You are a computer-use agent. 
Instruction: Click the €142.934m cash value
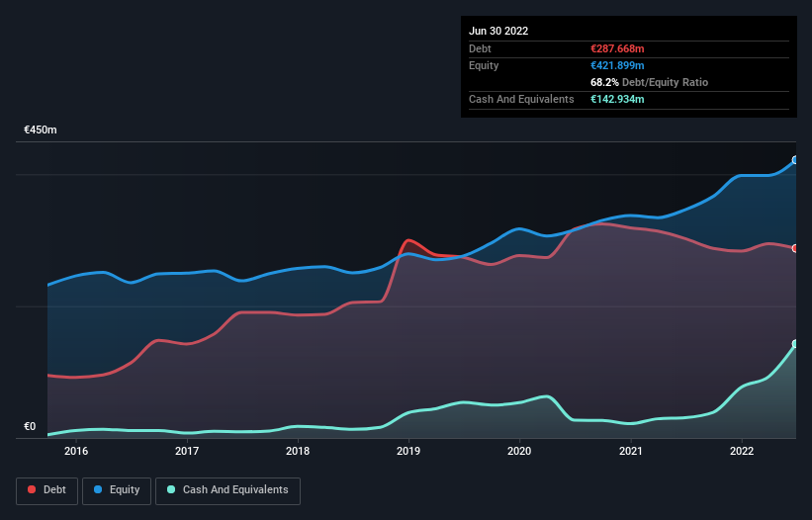pyautogui.click(x=617, y=99)
